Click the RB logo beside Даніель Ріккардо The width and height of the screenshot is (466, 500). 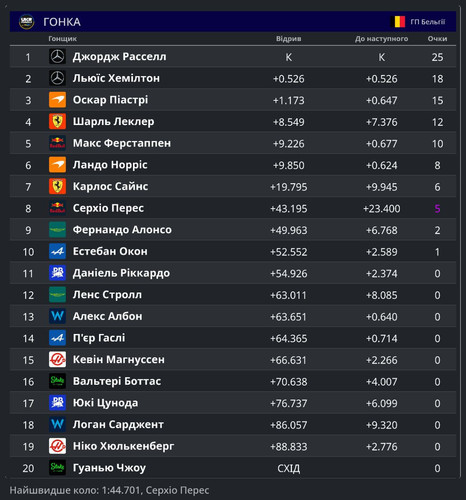pos(57,273)
